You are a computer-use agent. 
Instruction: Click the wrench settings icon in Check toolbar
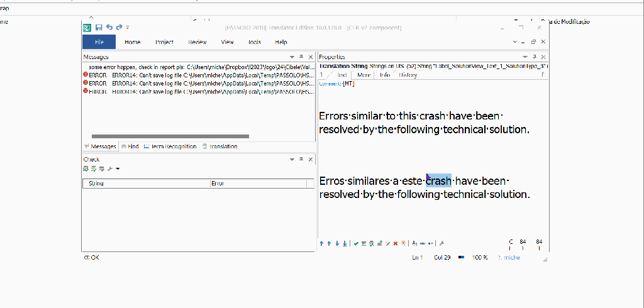click(x=109, y=169)
